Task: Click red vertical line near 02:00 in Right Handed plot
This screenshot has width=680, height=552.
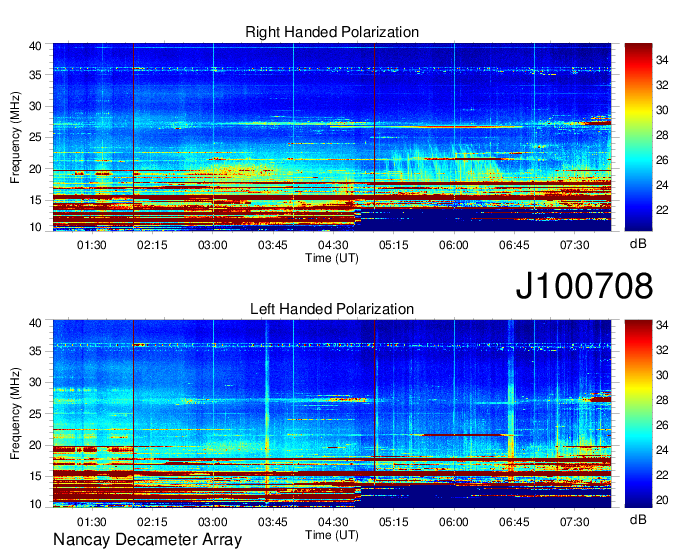Action: (x=134, y=137)
